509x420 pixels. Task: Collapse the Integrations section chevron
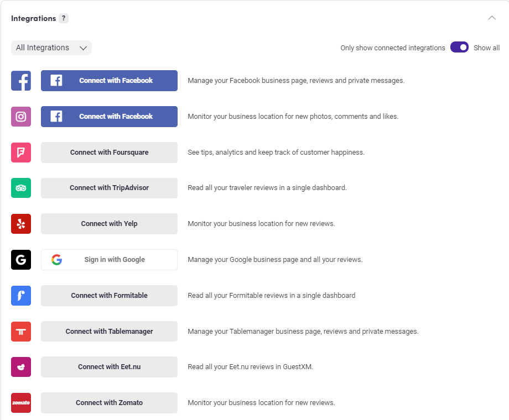tap(492, 18)
